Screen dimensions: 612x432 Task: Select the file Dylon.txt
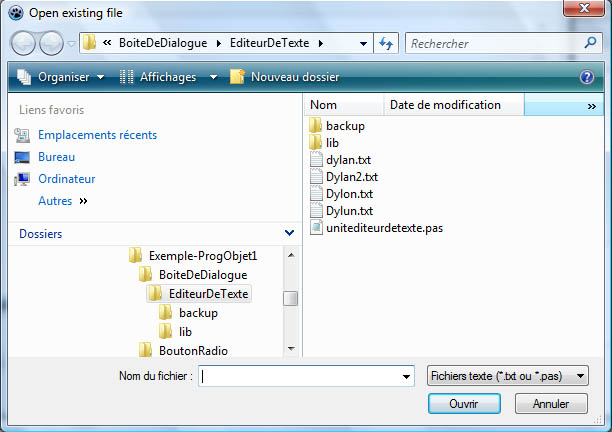tap(342, 194)
